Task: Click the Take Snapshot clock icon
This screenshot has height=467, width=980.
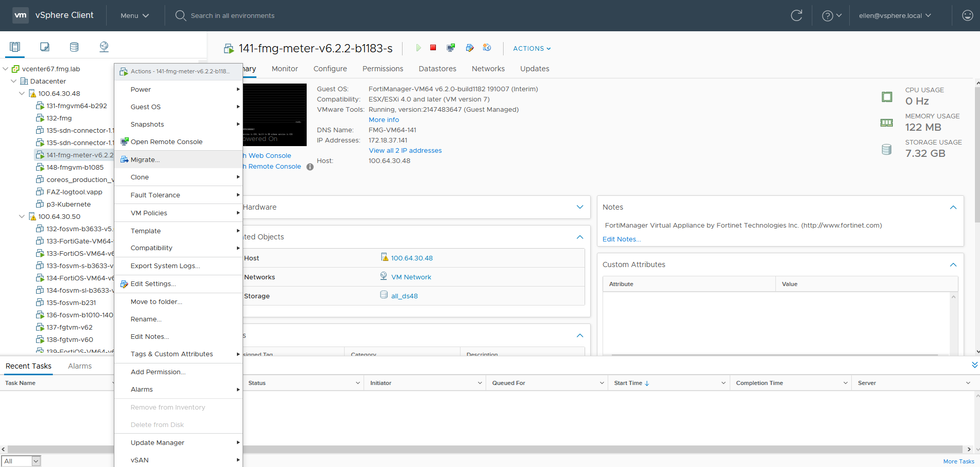Action: coord(487,48)
